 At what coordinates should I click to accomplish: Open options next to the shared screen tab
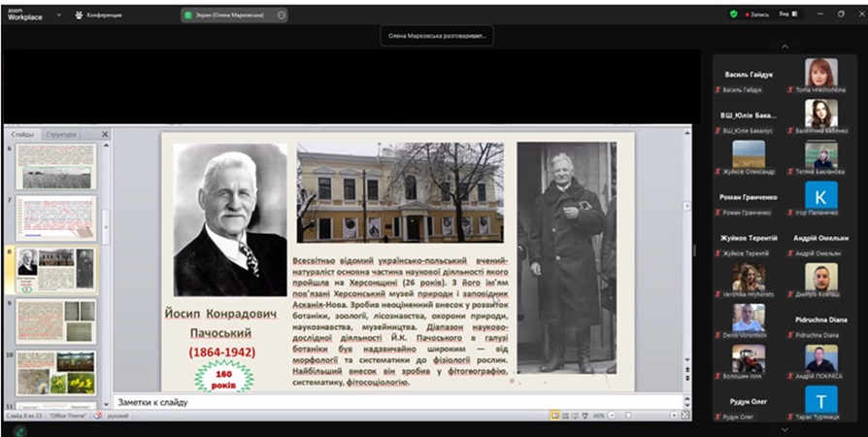click(x=282, y=15)
